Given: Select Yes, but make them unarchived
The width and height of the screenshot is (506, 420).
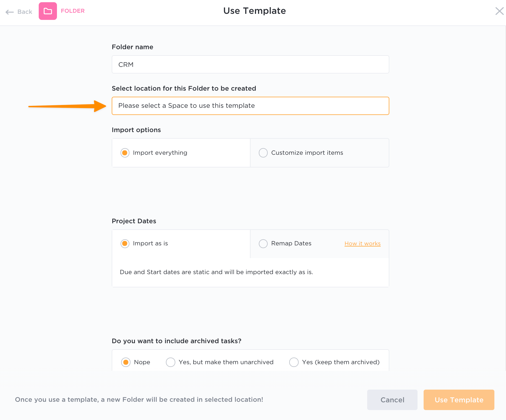Looking at the screenshot, I should [226, 362].
